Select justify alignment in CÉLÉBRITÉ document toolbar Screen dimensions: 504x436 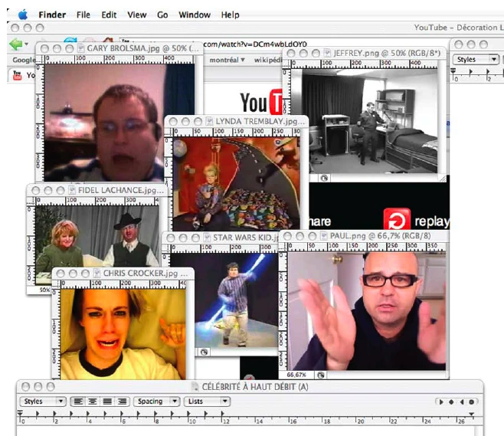pos(119,401)
